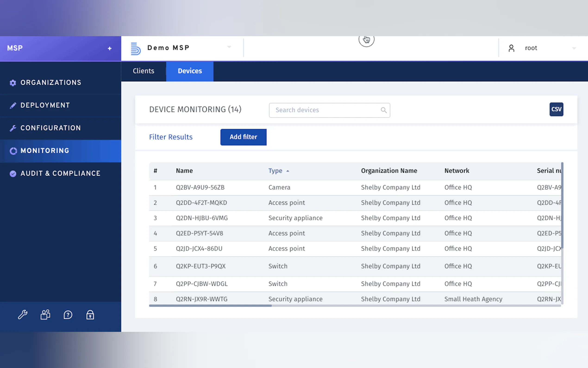Expand the Demo MSP organization dropdown

(x=229, y=47)
